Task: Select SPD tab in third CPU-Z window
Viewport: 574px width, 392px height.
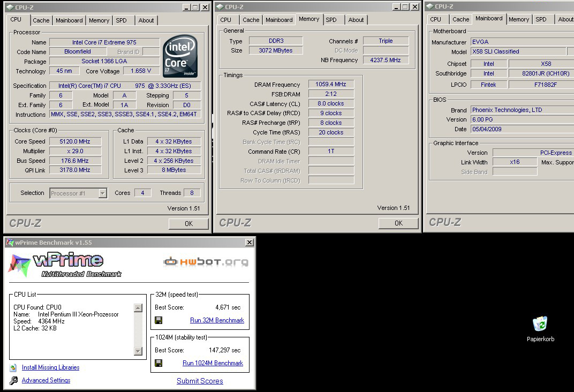Action: click(541, 19)
